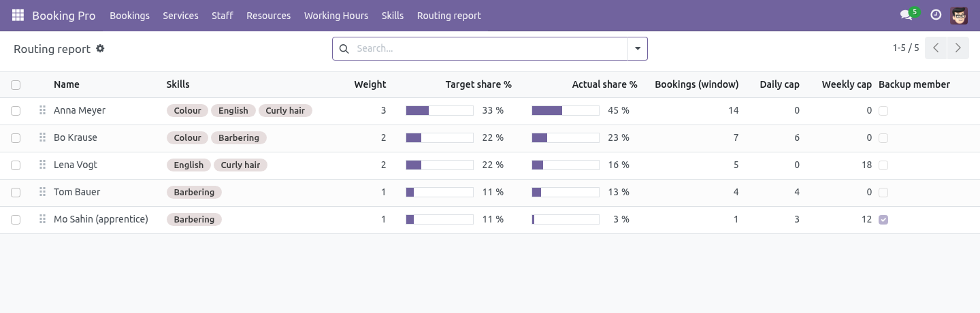This screenshot has height=313, width=980.
Task: Open the Staff menu
Action: click(223, 15)
